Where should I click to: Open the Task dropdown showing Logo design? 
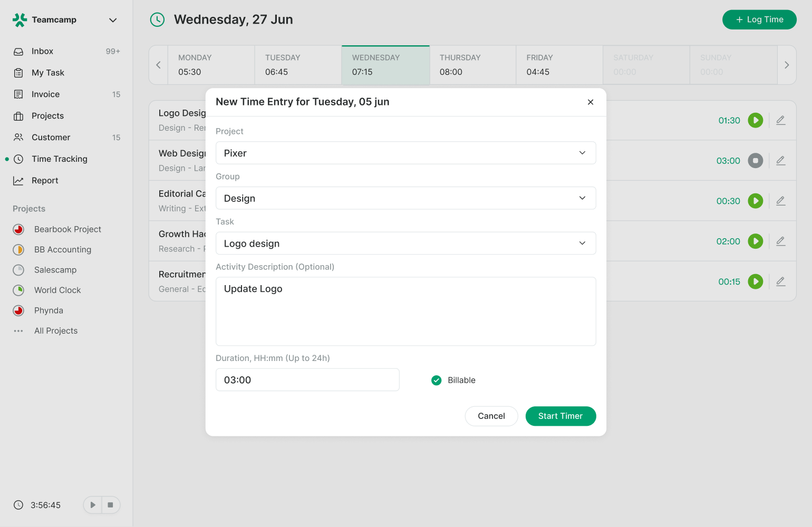tap(406, 243)
